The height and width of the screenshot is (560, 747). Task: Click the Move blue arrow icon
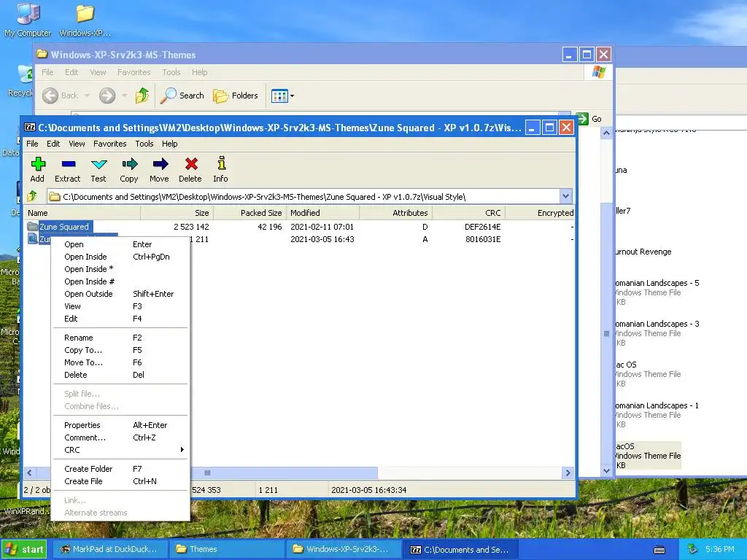pyautogui.click(x=160, y=164)
